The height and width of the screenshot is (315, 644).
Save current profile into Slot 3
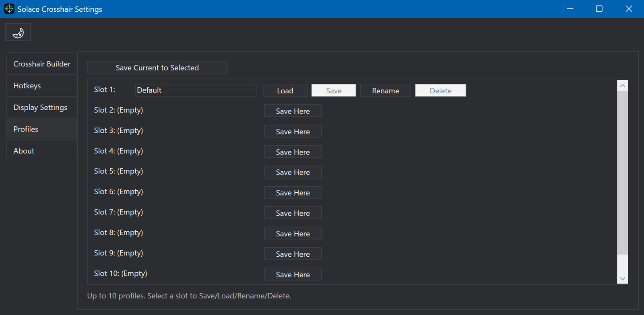[x=293, y=131]
